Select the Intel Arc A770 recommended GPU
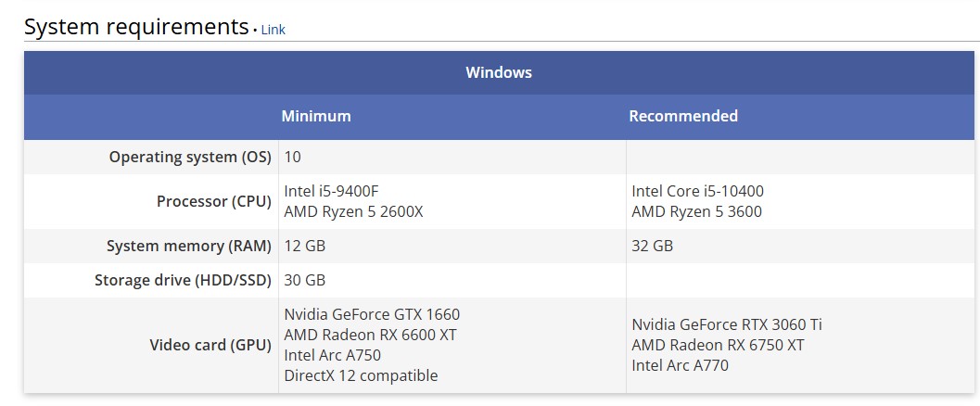The width and height of the screenshot is (980, 406). tap(680, 365)
